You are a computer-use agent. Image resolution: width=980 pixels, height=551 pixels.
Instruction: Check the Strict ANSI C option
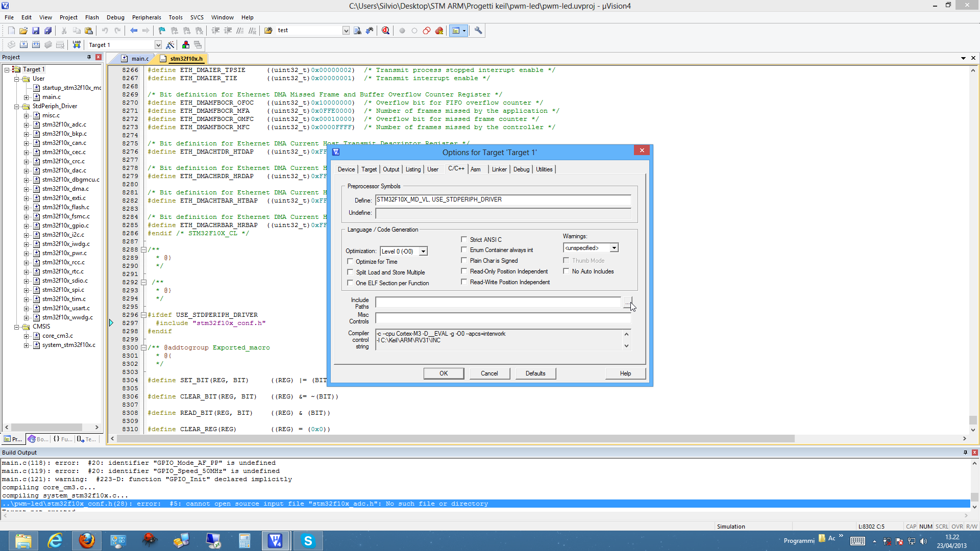pyautogui.click(x=464, y=239)
